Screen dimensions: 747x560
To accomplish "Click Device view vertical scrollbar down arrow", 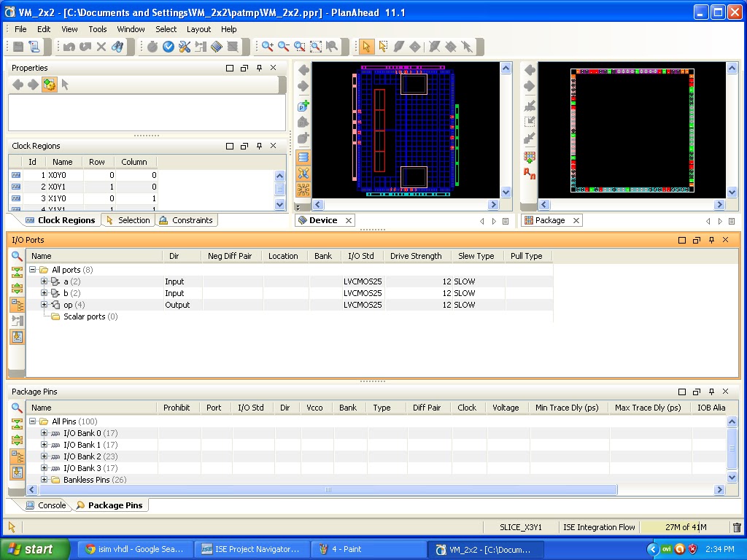I will click(506, 192).
